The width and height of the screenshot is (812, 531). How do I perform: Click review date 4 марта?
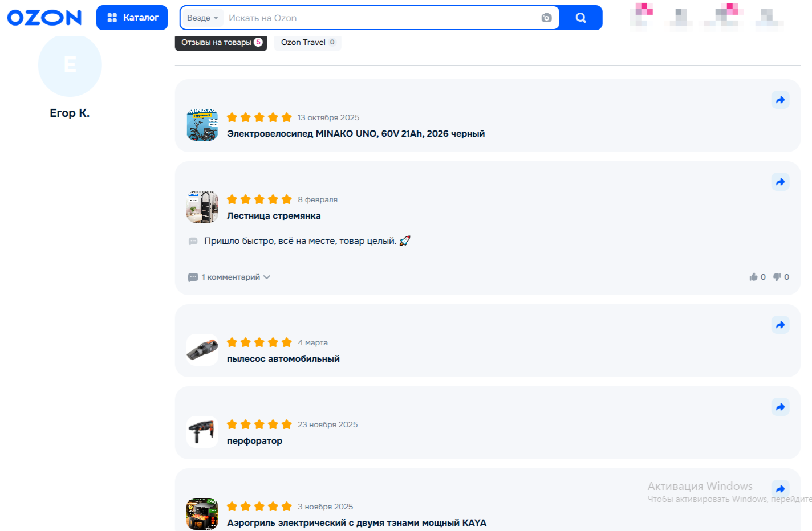point(312,342)
